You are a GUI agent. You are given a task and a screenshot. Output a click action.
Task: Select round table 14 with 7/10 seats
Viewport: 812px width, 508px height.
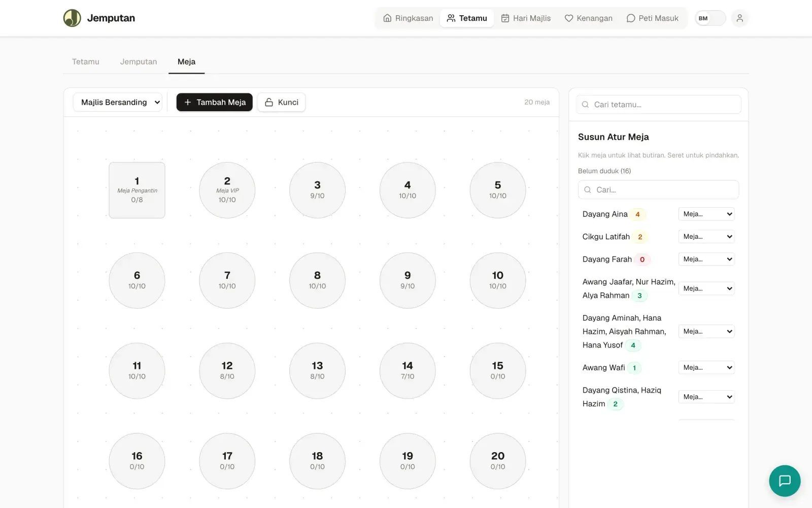tap(408, 371)
